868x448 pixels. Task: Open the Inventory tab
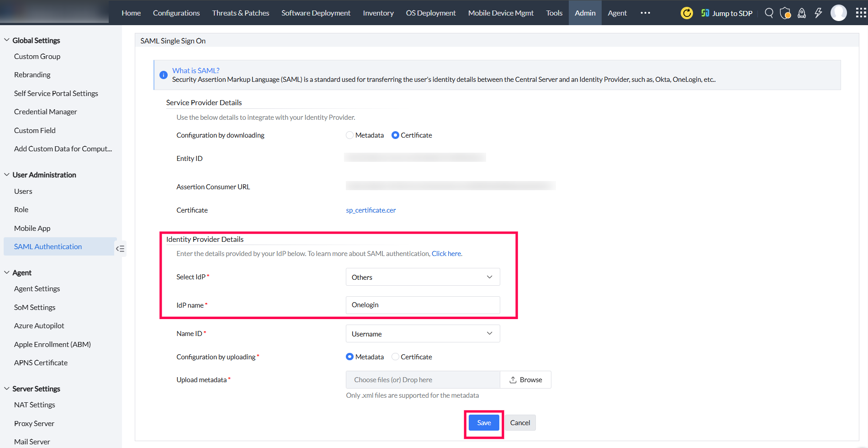pyautogui.click(x=378, y=13)
